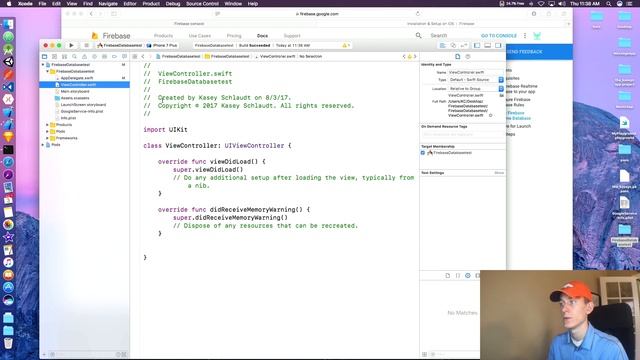Open Spotlight search in menu bar
Viewport: 640px width, 360px height.
[x=609, y=4]
